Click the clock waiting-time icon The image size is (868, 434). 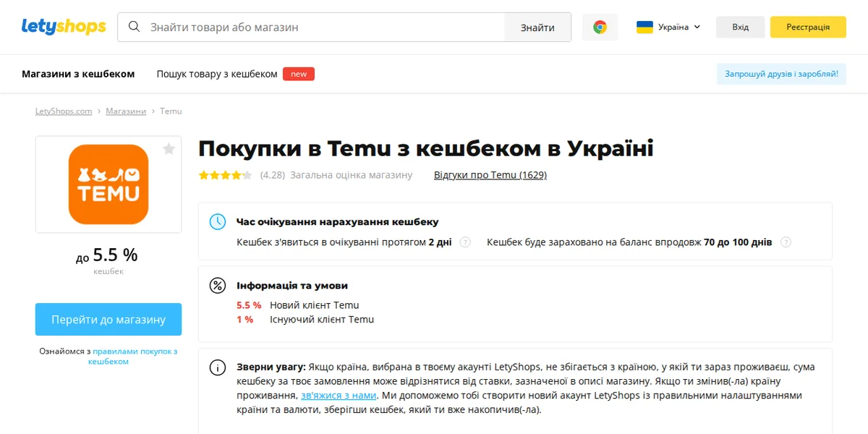217,222
